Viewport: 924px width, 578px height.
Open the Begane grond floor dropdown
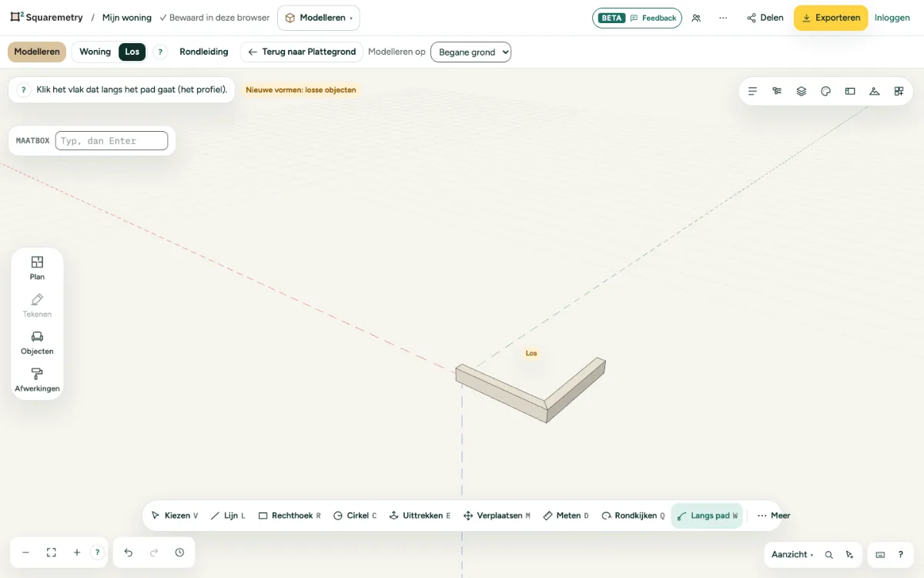470,52
